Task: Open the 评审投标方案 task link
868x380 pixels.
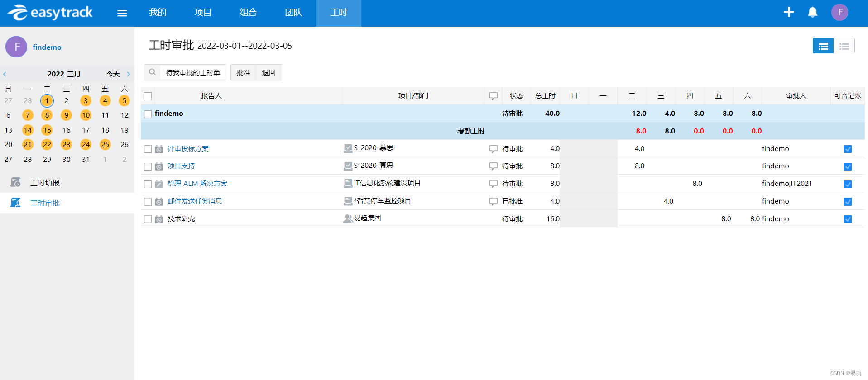Action: (188, 149)
